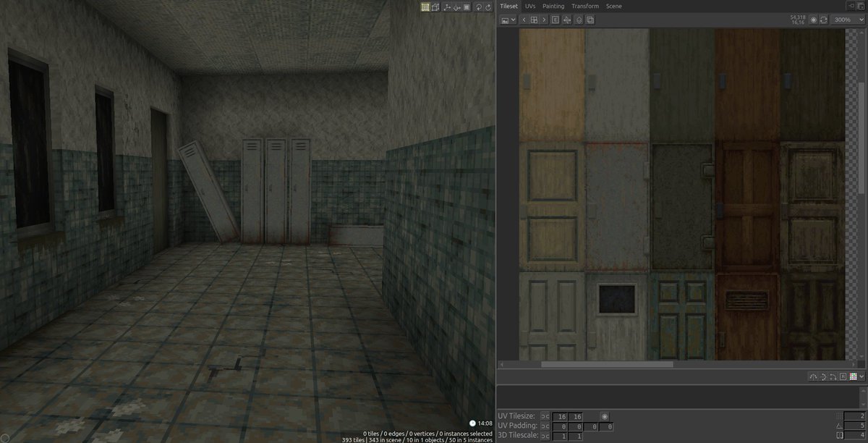Toggle the circle icon beside tileset coordinates
868x443 pixels.
point(814,20)
